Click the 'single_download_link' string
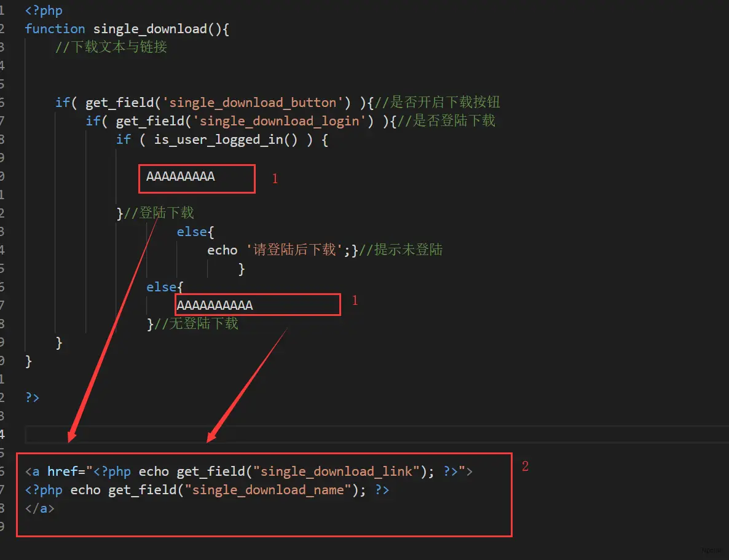The width and height of the screenshot is (729, 560). 337,471
